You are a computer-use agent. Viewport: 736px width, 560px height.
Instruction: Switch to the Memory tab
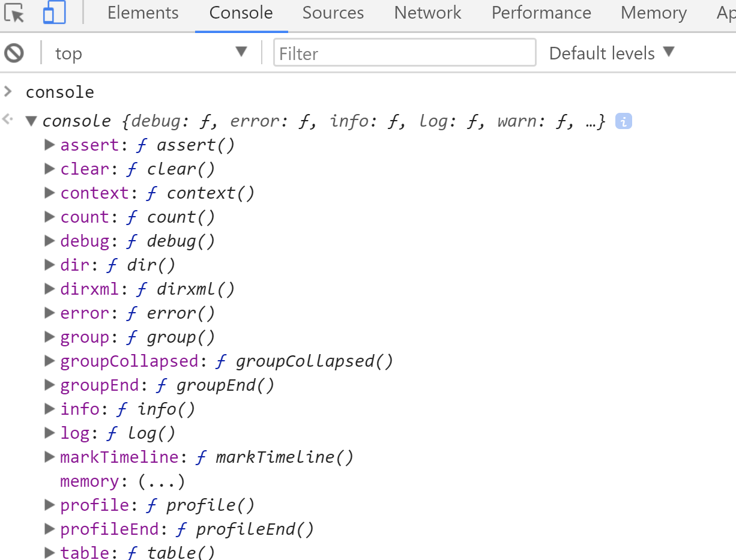pos(653,13)
